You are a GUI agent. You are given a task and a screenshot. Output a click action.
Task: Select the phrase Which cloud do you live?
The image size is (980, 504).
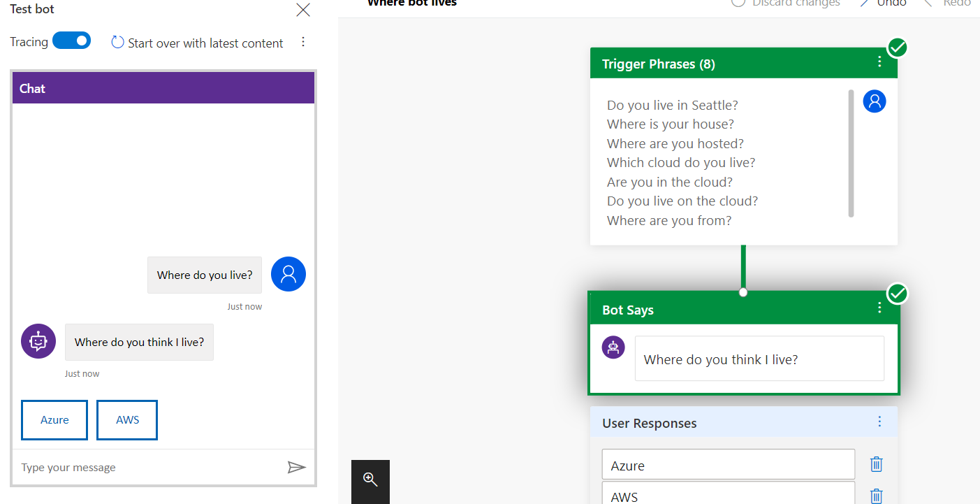point(681,162)
